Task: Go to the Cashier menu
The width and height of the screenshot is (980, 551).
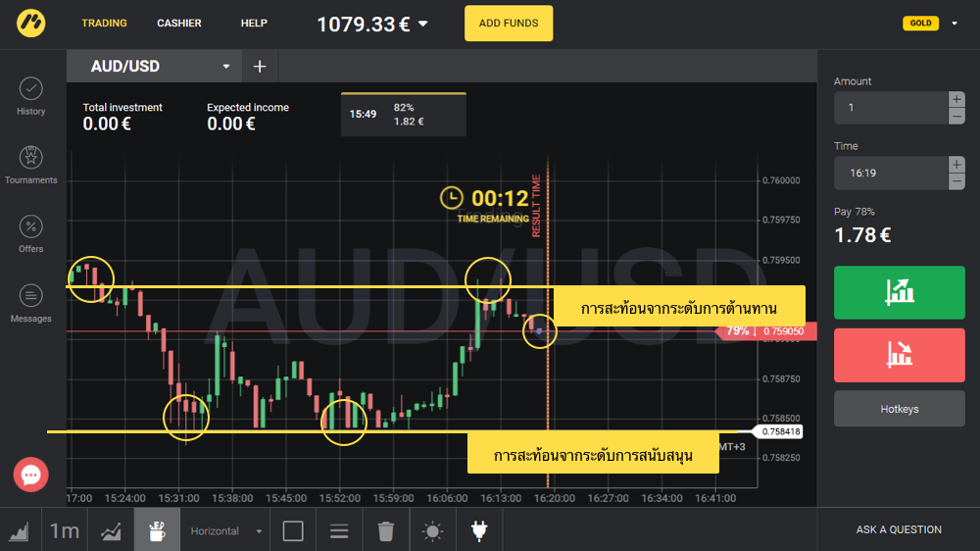Action: pyautogui.click(x=178, y=24)
